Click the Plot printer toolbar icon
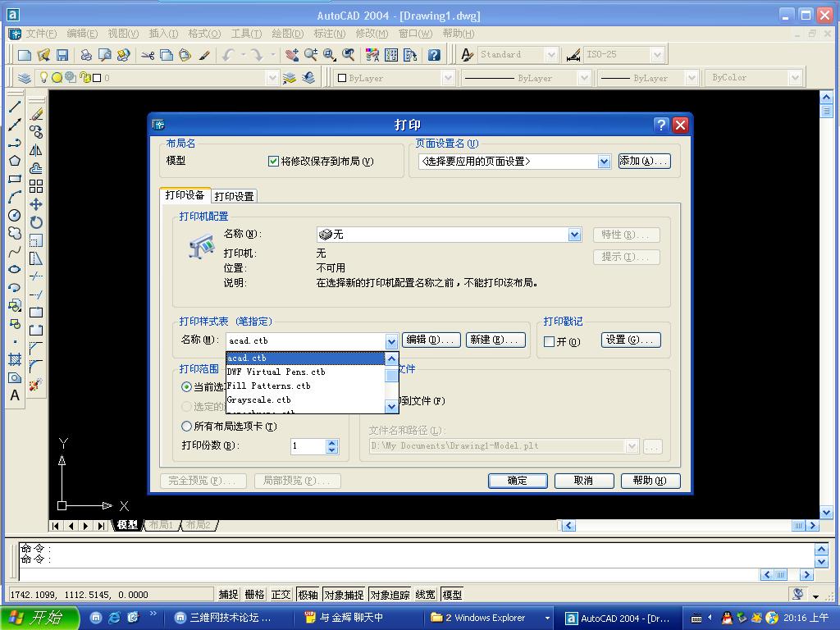Viewport: 840px width, 630px height. tap(85, 55)
